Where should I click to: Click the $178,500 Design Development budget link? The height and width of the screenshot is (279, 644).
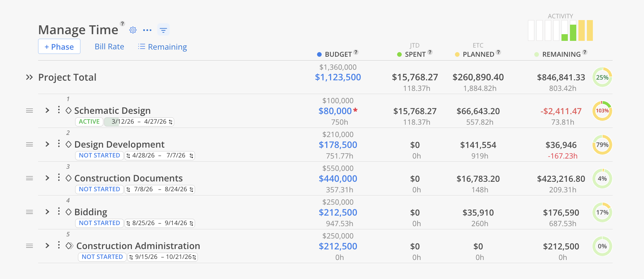pyautogui.click(x=338, y=145)
